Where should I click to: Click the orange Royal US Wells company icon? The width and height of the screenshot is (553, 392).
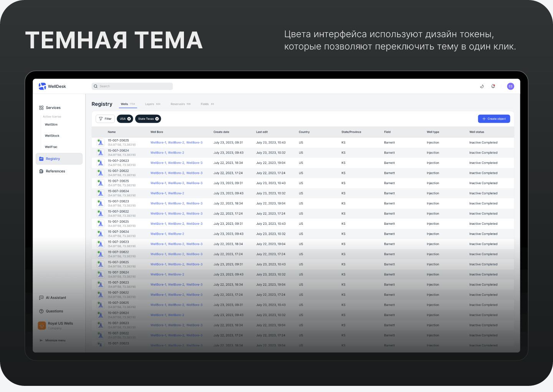[x=42, y=325]
